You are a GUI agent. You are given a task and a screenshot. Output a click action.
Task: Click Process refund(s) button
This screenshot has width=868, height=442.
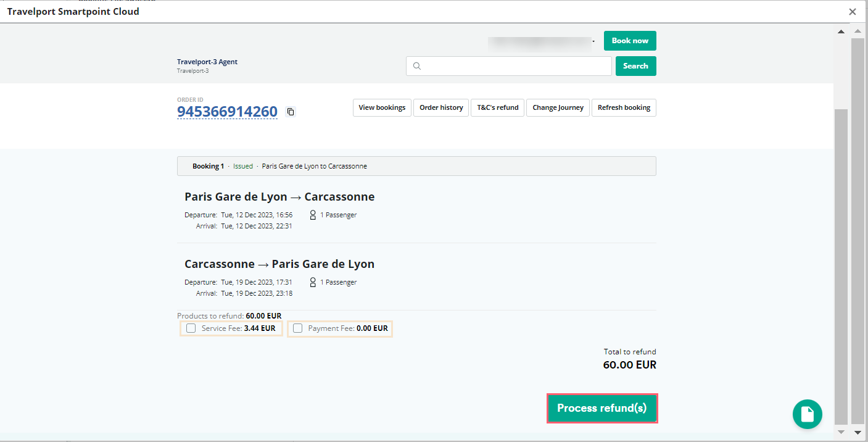pyautogui.click(x=602, y=408)
